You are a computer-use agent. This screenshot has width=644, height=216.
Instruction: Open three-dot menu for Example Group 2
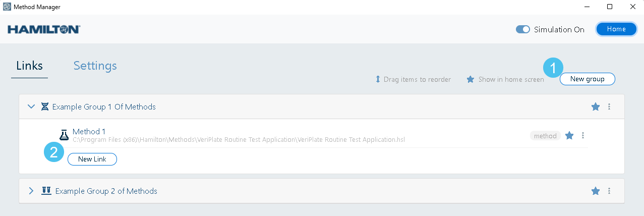[609, 191]
